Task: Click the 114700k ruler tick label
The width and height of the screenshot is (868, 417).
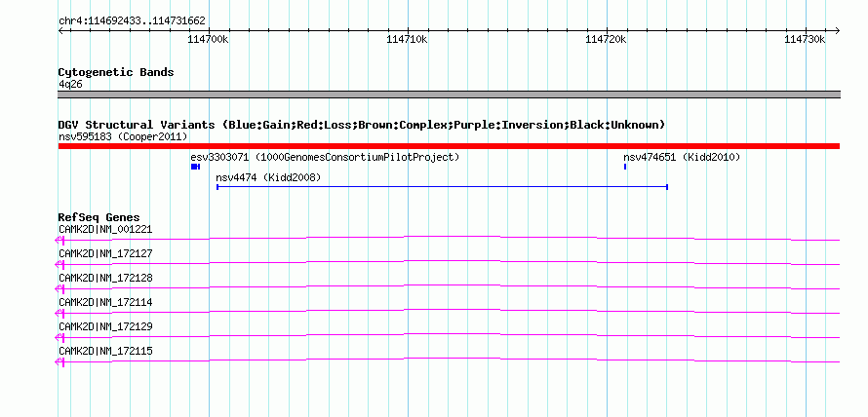Action: point(208,40)
